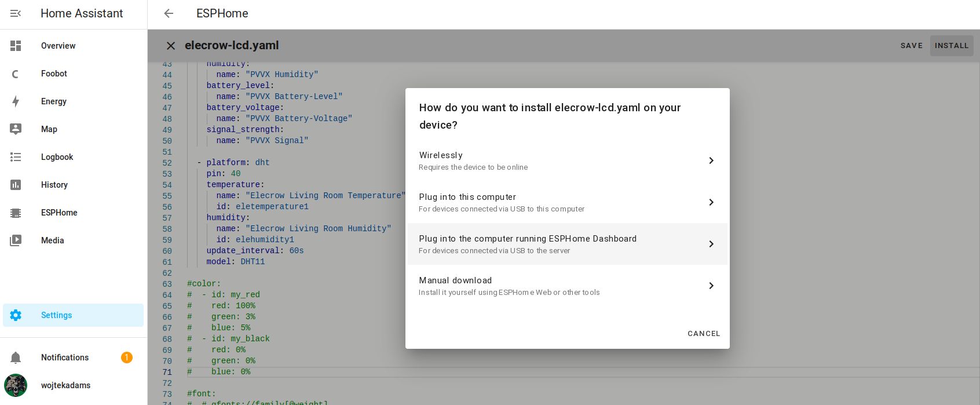Select the ESPHome sidebar entry
Image resolution: width=980 pixels, height=405 pixels.
click(x=74, y=213)
